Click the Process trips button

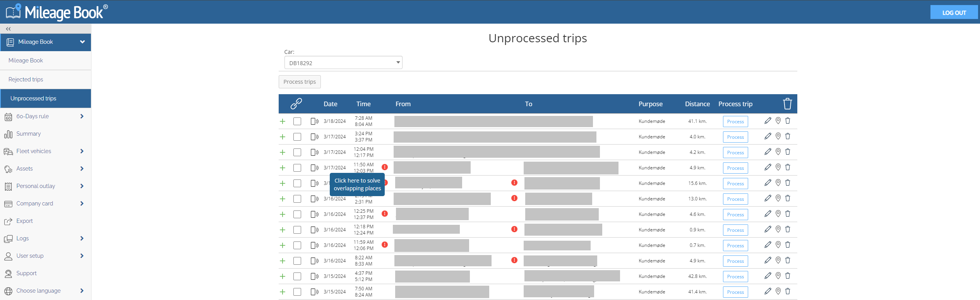click(300, 82)
